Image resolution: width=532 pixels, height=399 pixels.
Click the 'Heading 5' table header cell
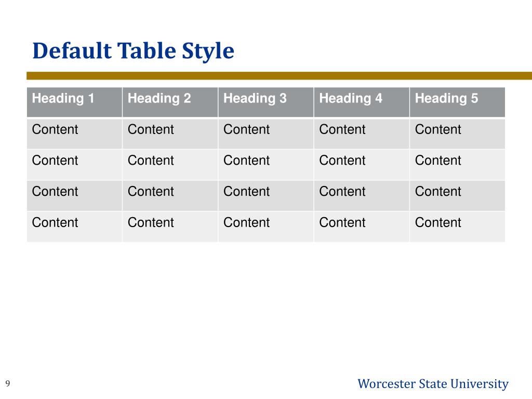click(457, 102)
